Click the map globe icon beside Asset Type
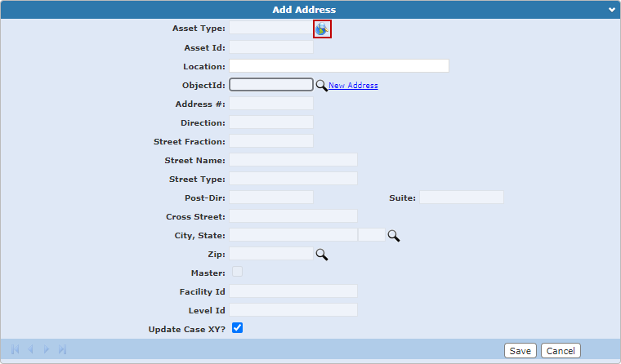621x364 pixels. coord(322,29)
